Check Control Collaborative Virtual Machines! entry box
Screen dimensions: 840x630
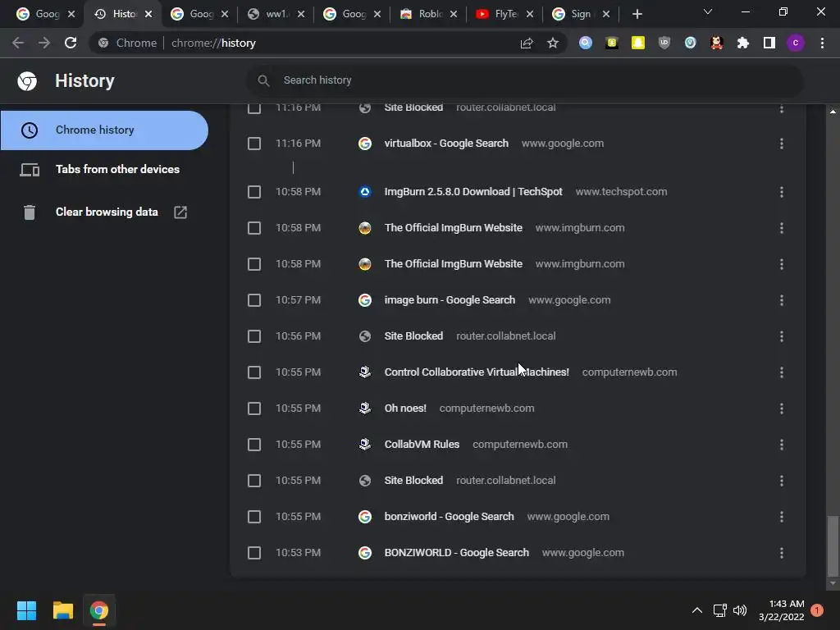tap(254, 372)
